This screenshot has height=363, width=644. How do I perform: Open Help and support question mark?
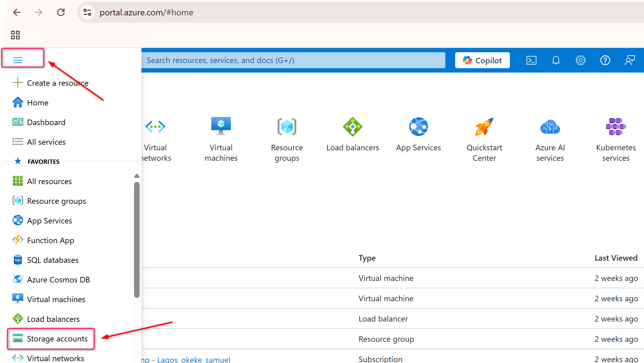pos(605,60)
